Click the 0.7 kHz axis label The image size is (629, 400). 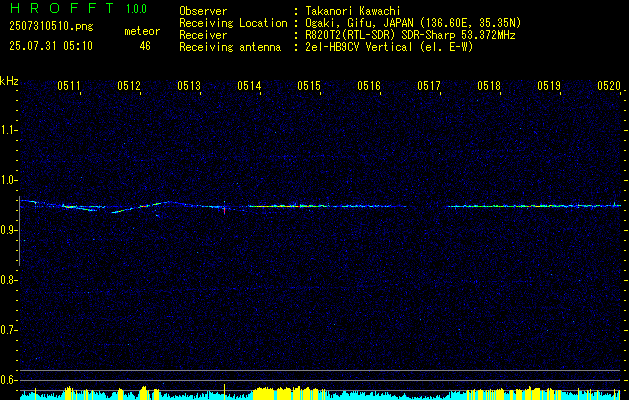tap(8, 330)
